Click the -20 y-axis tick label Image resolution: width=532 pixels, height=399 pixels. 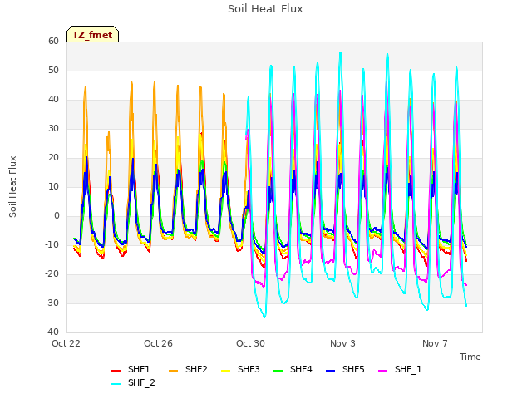(x=52, y=273)
